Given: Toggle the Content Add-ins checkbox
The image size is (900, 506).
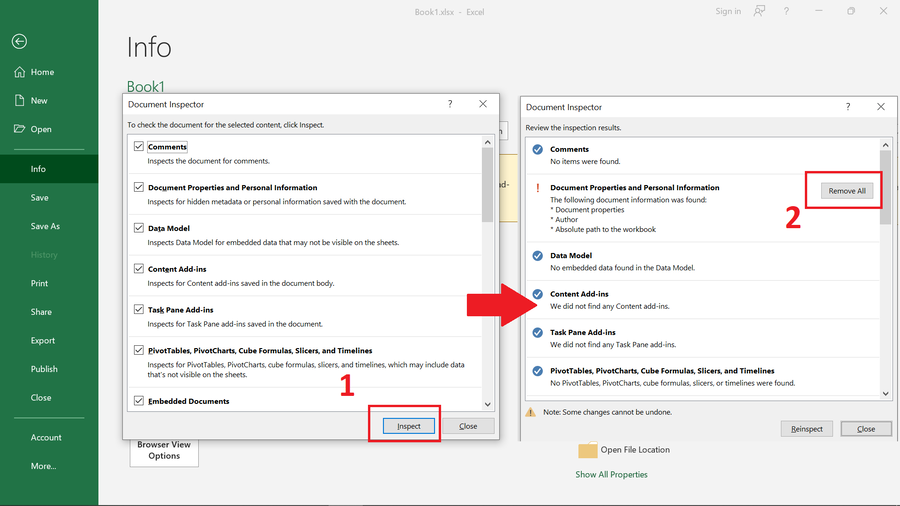Looking at the screenshot, I should click(x=138, y=268).
